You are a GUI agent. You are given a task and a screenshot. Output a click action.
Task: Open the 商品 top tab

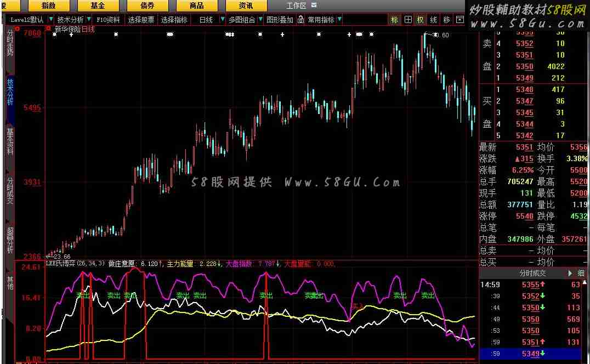pos(196,5)
